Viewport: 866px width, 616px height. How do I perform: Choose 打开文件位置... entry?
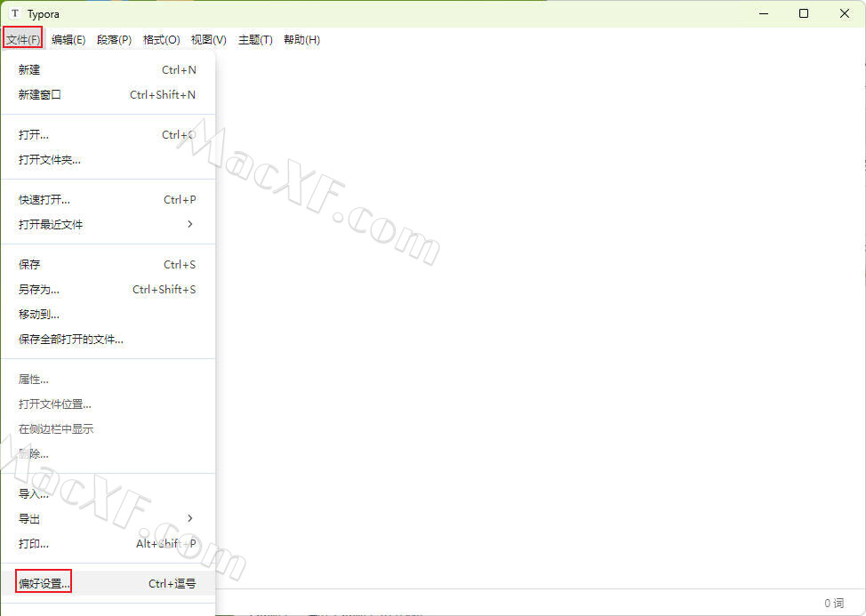coord(108,404)
